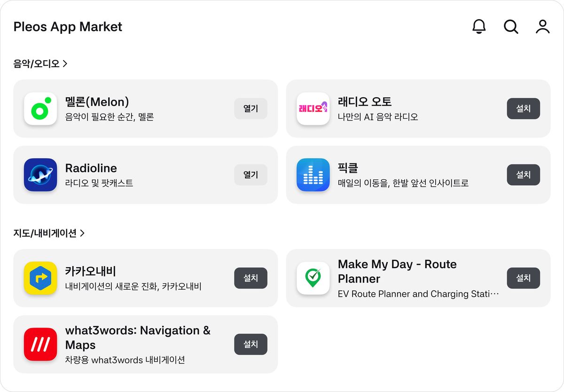Screen dimensions: 564x392
Task: Select the Melon app icon
Action: tap(40, 108)
